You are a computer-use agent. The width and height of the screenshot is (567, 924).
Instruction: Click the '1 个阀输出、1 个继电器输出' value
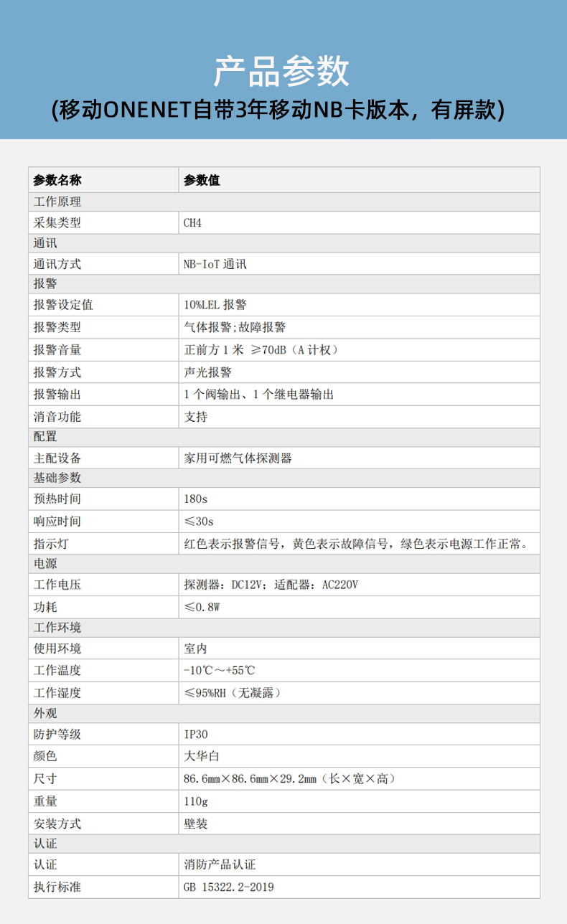pos(259,395)
